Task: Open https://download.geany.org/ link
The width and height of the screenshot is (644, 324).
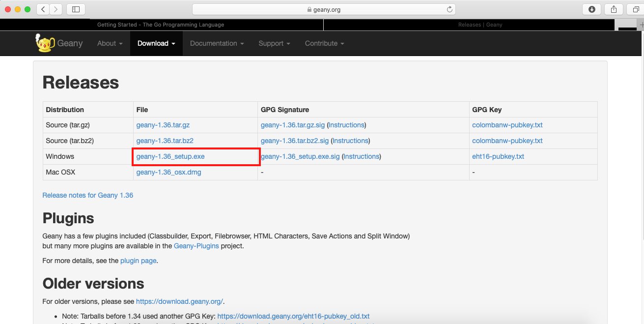Action: tap(179, 301)
